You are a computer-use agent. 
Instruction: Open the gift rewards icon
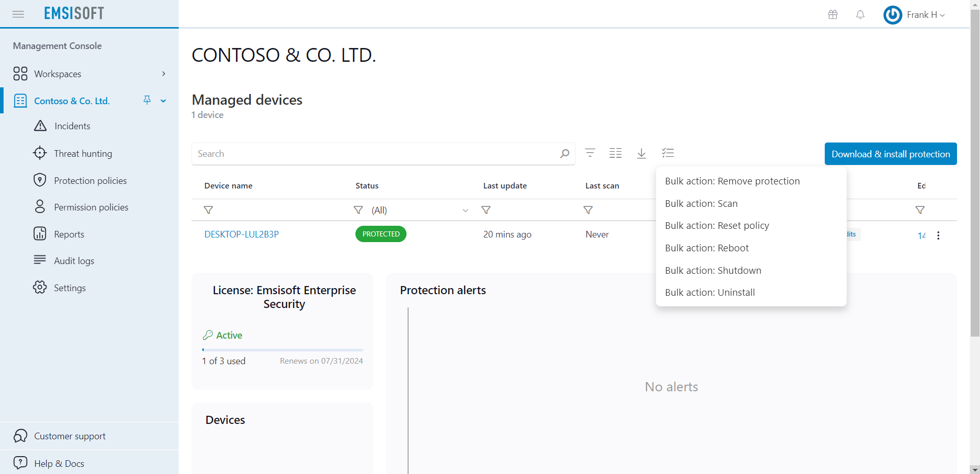(833, 14)
